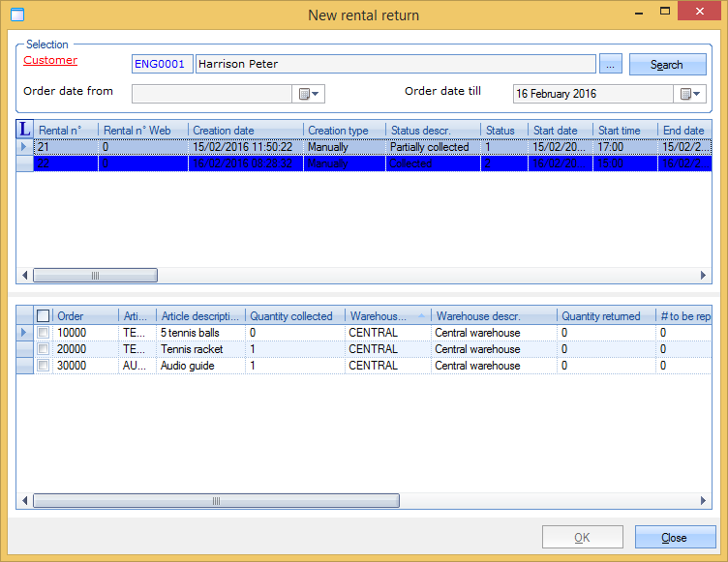Click the red Customer link
Image resolution: width=728 pixels, height=562 pixels.
click(50, 60)
